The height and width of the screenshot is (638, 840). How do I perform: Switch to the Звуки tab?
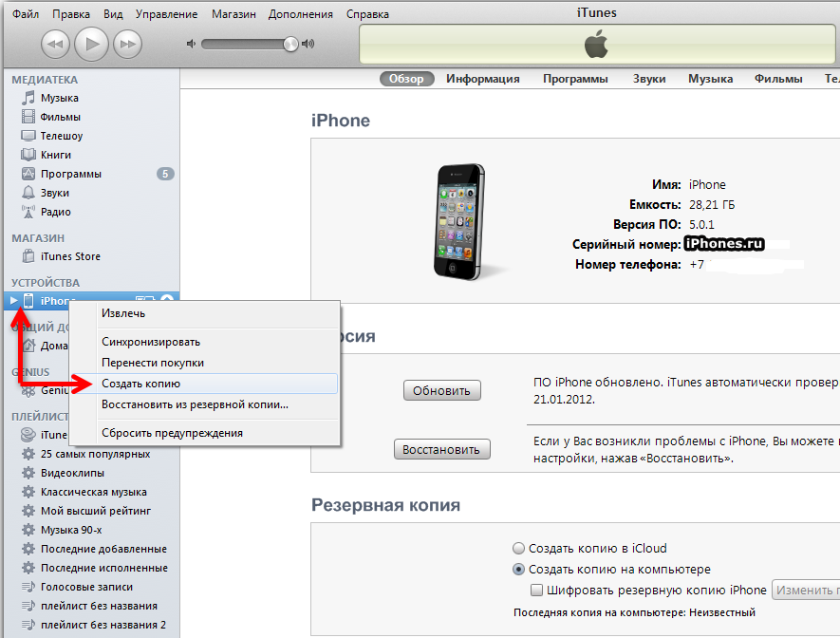coord(649,79)
